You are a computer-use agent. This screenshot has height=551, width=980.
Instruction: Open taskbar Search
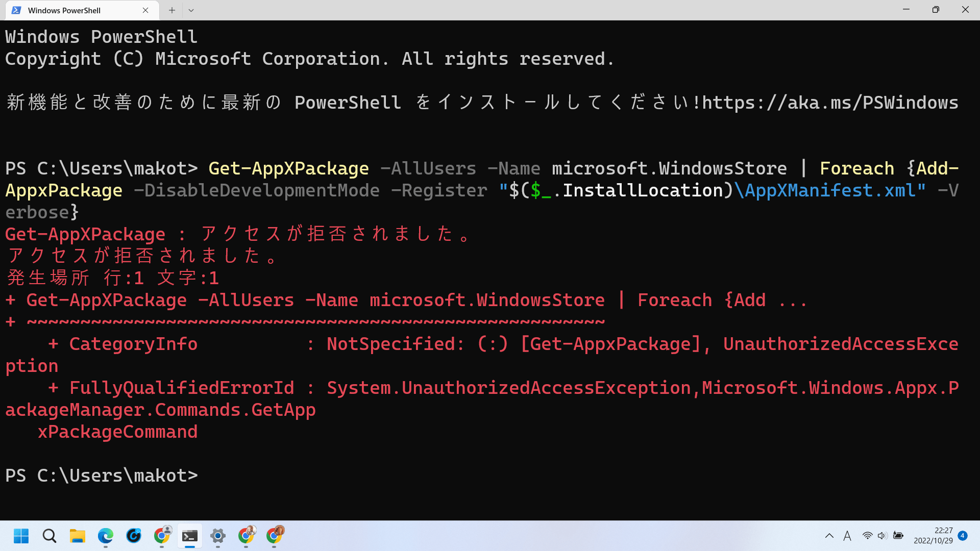[x=50, y=536]
